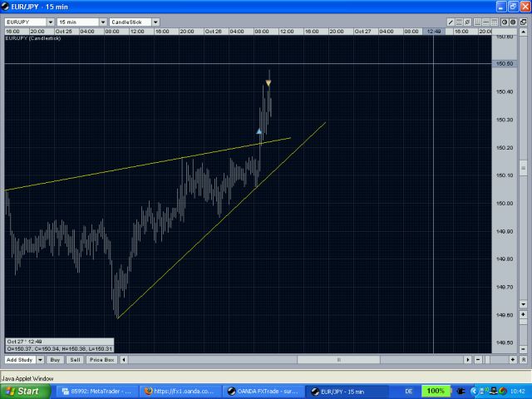Image resolution: width=532 pixels, height=399 pixels.
Task: Click the orange sell arrow marker
Action: click(268, 83)
